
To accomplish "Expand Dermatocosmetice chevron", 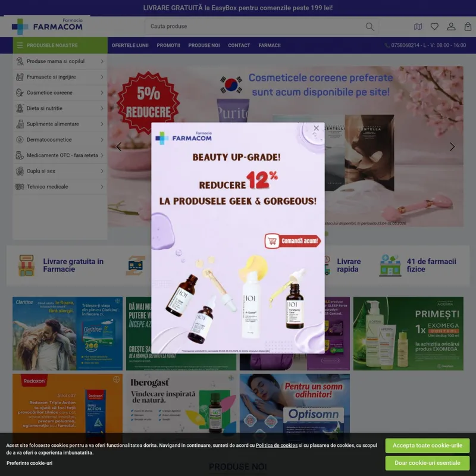I will pos(102,140).
